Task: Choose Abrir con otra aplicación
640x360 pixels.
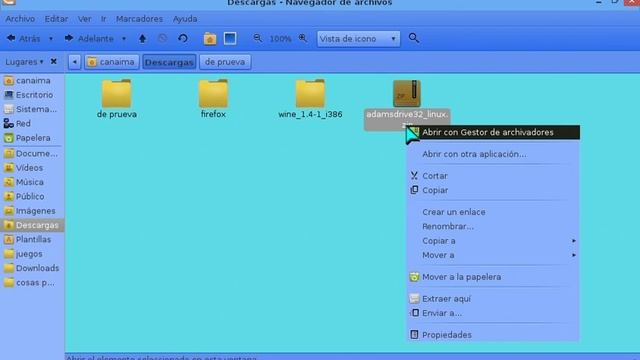Action: tap(493, 154)
